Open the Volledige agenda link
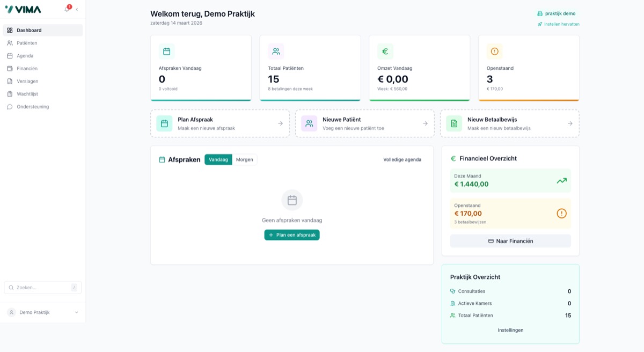This screenshot has height=352, width=644. (x=402, y=160)
